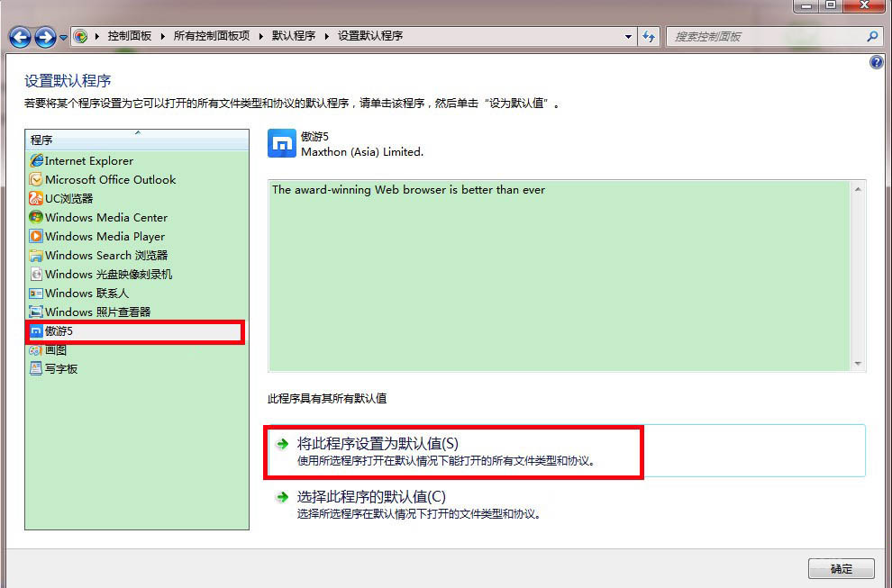Click the refresh arrows icon beside address bar
892x588 pixels.
click(649, 36)
